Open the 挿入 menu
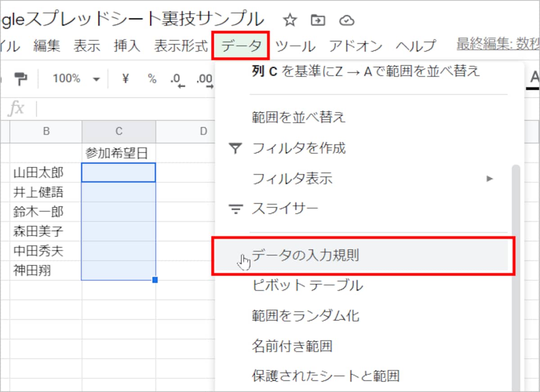This screenshot has width=540, height=392. point(127,45)
